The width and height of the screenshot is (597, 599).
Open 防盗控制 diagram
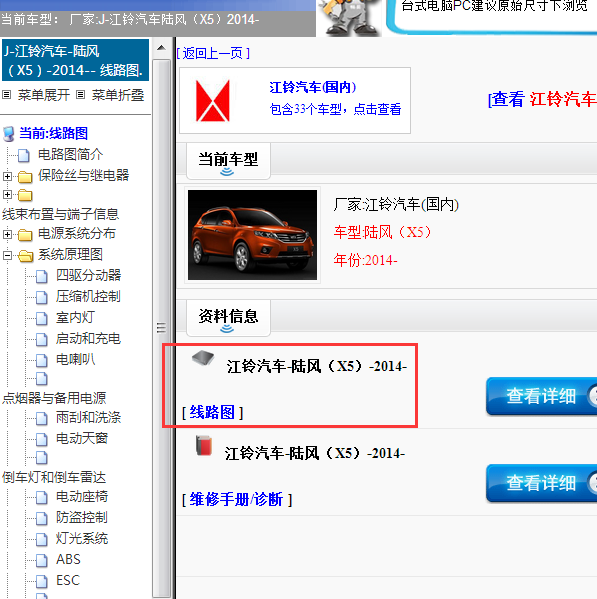click(82, 518)
